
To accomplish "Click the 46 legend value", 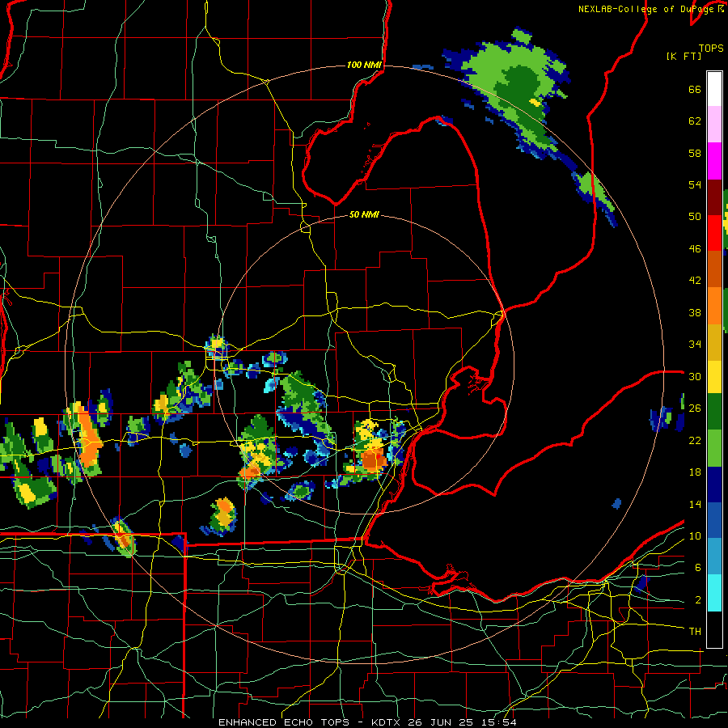I will coord(695,249).
